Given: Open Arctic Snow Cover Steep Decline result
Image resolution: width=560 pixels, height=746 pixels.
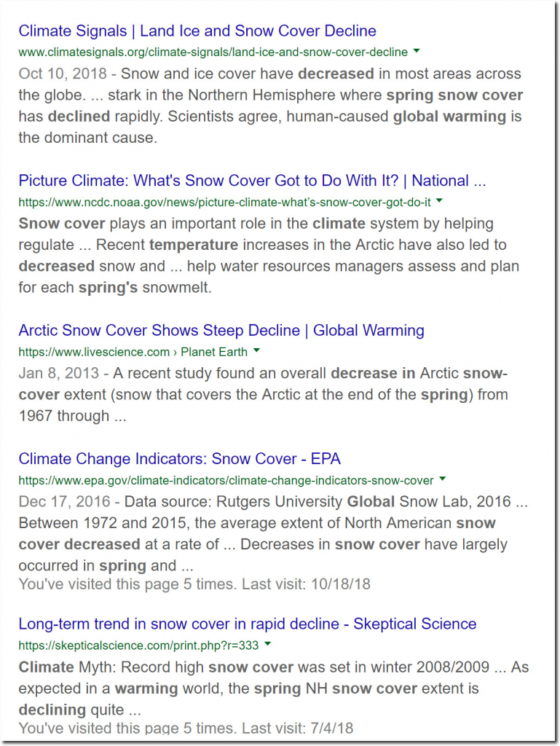Looking at the screenshot, I should click(221, 330).
